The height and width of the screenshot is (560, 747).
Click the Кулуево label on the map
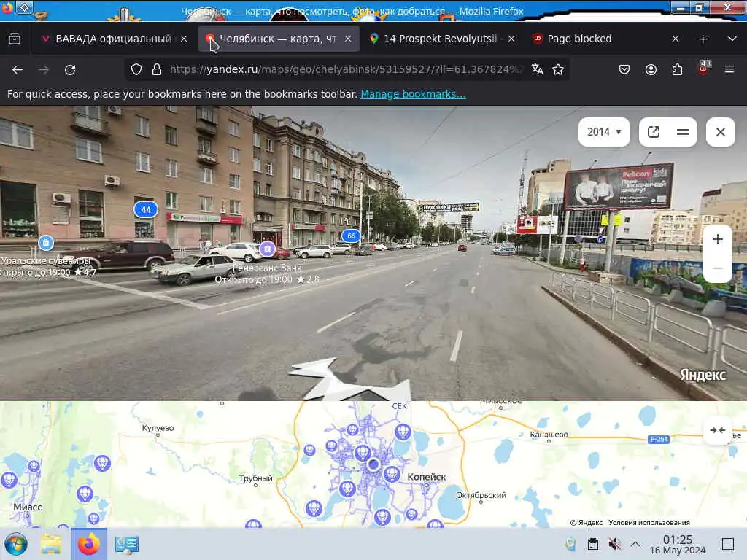158,427
